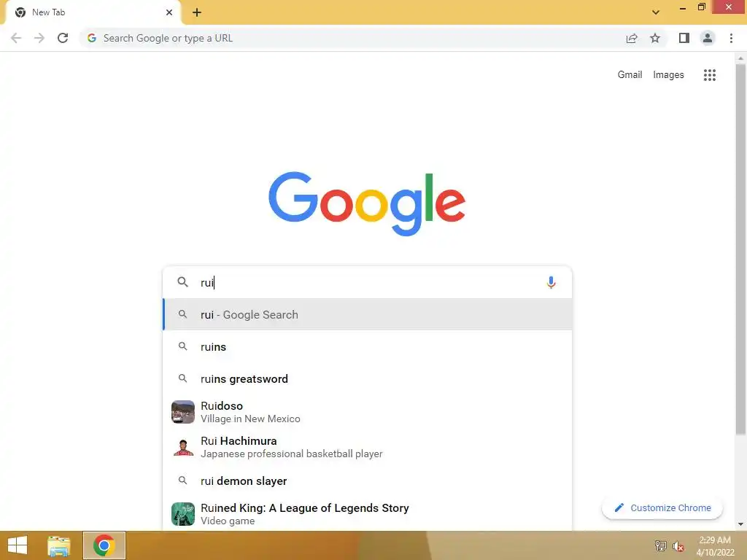The width and height of the screenshot is (747, 560).
Task: Open Chrome's three-dot menu
Action: (731, 38)
